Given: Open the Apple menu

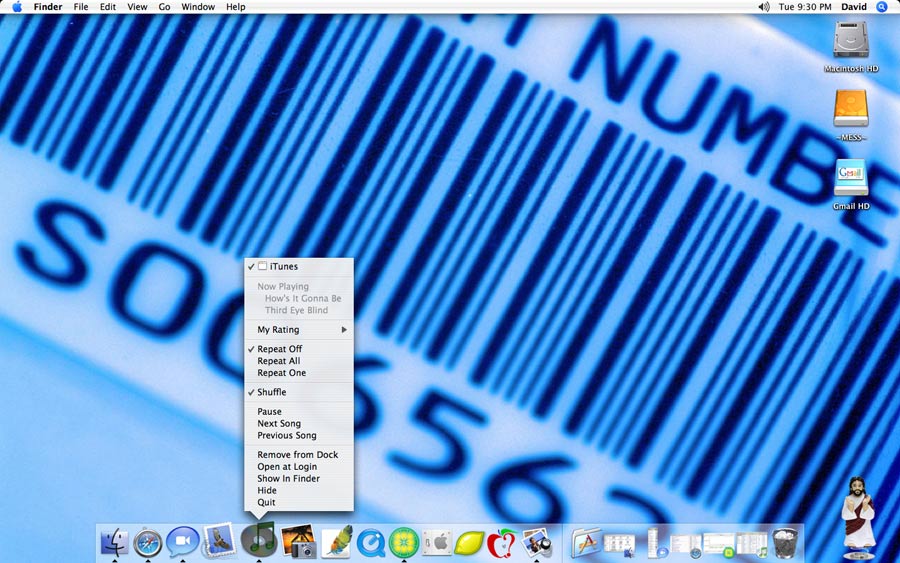Looking at the screenshot, I should (17, 7).
